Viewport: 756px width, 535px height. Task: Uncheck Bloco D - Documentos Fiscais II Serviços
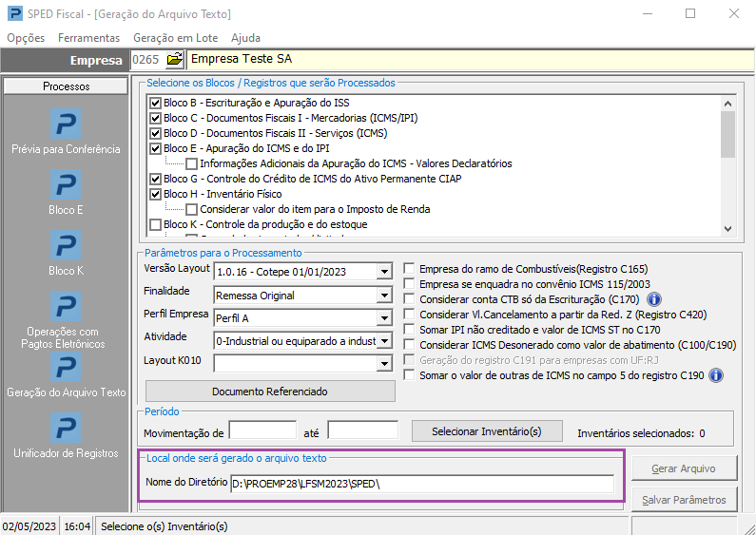click(x=155, y=133)
